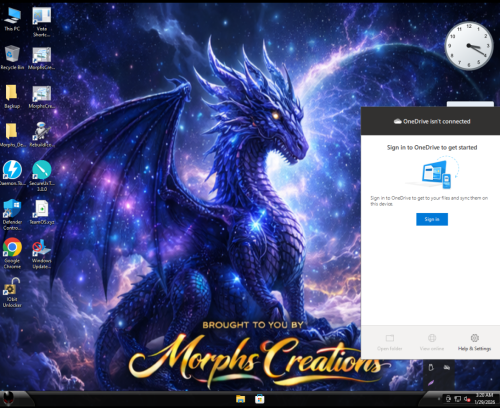Open File Explorer from the taskbar
This screenshot has width=500, height=408.
click(240, 399)
